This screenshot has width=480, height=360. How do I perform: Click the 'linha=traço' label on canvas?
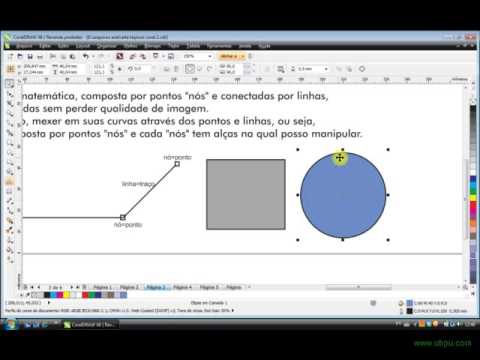138,184
